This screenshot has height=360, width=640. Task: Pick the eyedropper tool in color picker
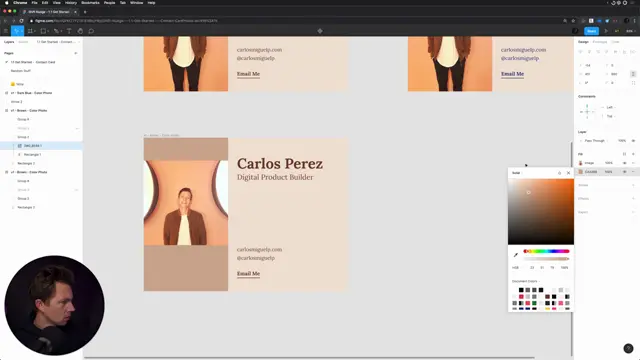(x=516, y=255)
